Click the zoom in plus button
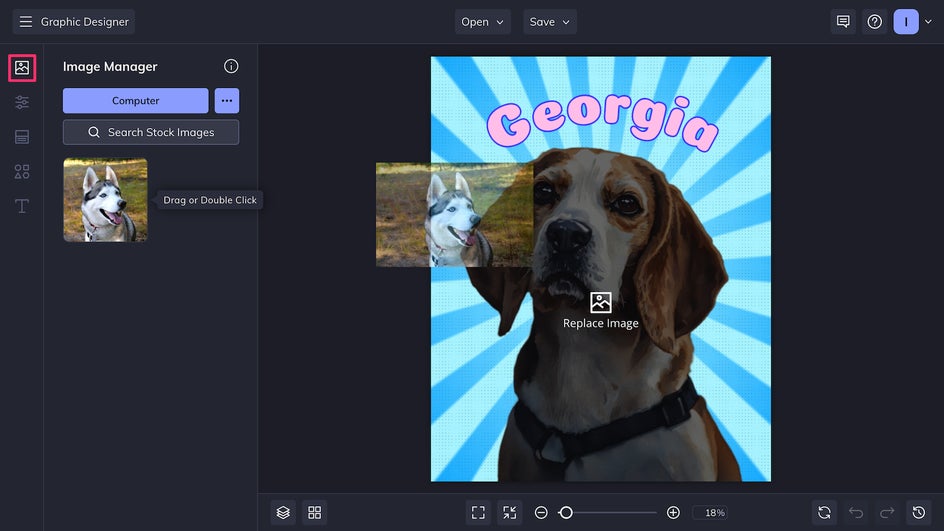 (673, 512)
